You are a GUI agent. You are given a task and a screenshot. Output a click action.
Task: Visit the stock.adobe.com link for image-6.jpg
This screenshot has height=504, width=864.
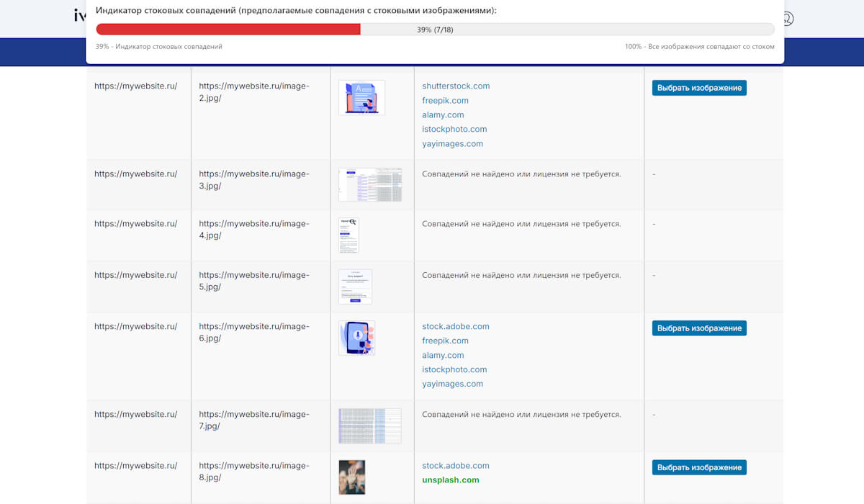pyautogui.click(x=455, y=326)
